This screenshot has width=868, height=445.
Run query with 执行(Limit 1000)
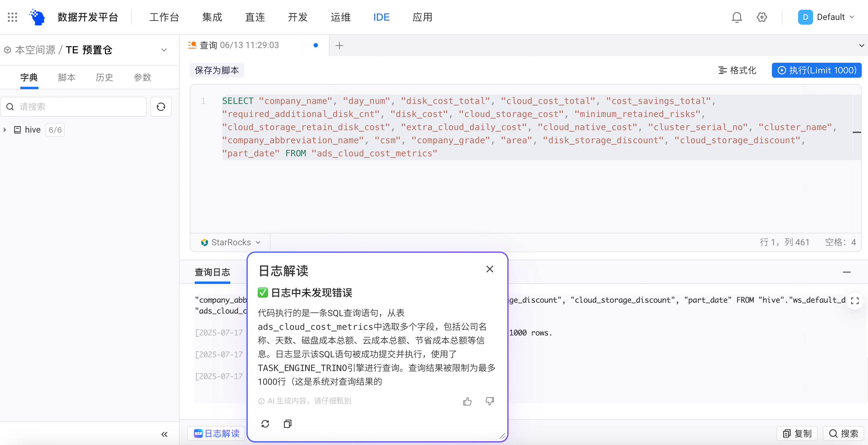(817, 71)
